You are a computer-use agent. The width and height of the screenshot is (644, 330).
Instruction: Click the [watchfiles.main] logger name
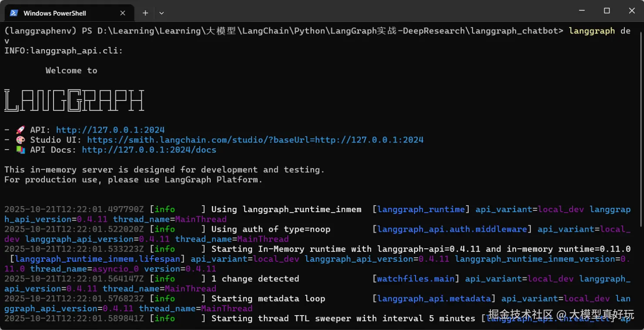coord(416,279)
